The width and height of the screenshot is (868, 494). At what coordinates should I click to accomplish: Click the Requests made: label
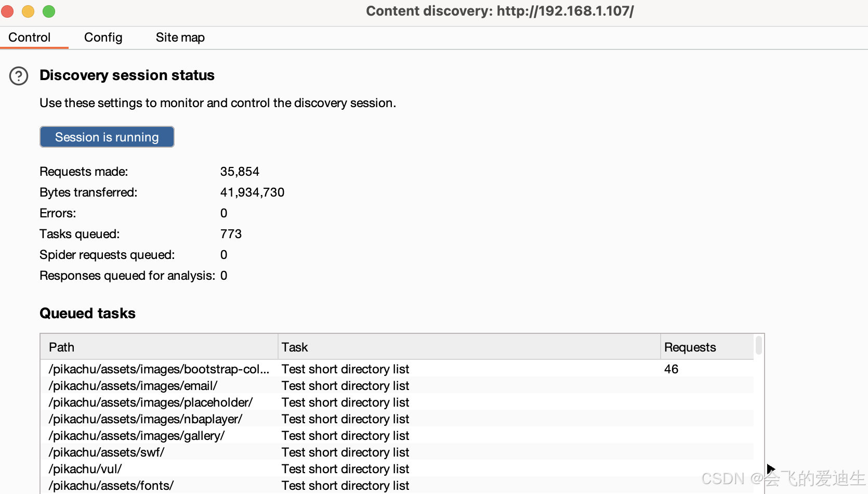click(84, 172)
